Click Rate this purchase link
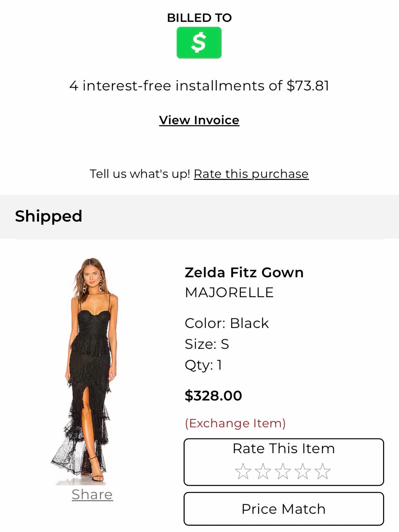The image size is (399, 532). [251, 174]
